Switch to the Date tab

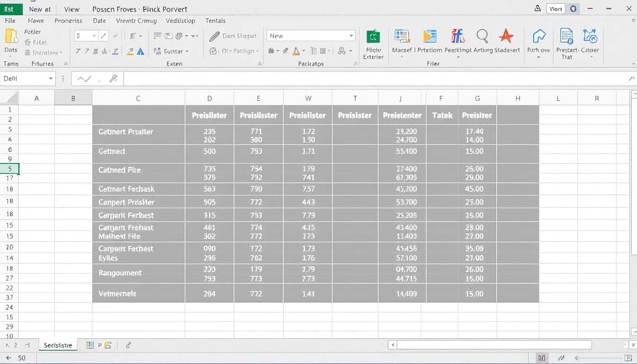[x=100, y=21]
